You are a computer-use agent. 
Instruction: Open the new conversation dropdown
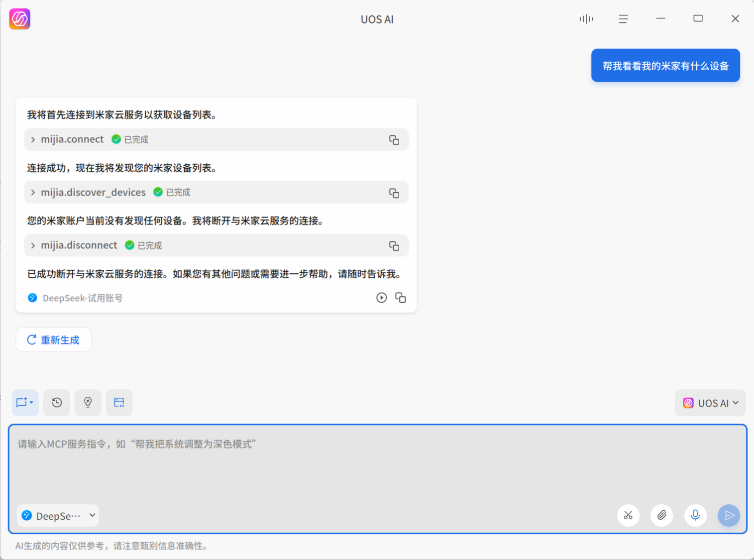[25, 402]
